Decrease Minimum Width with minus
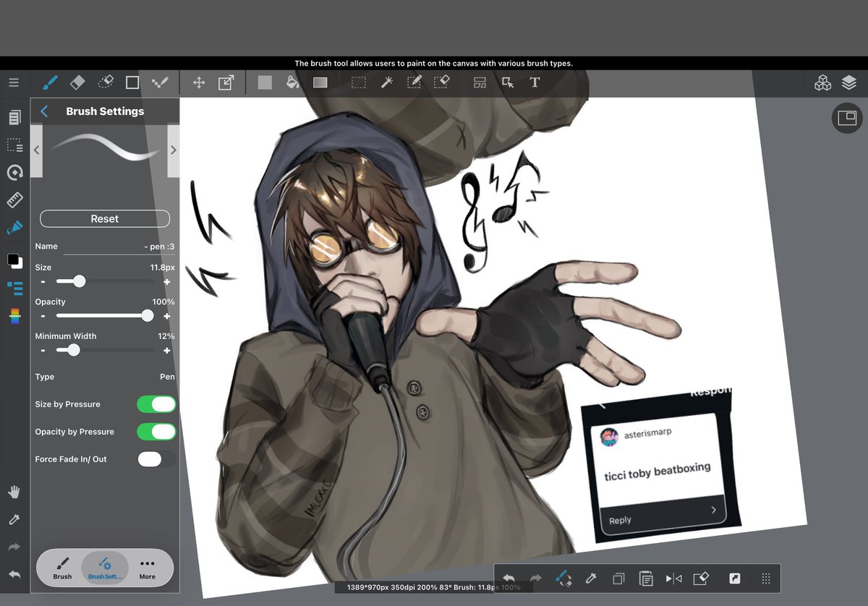Screen dimensions: 868x606 coord(43,350)
